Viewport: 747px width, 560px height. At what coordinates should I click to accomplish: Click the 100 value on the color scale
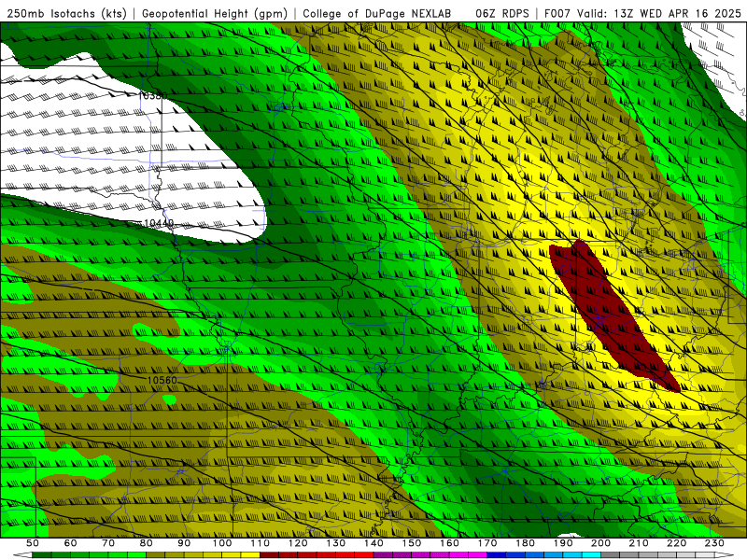(222, 543)
